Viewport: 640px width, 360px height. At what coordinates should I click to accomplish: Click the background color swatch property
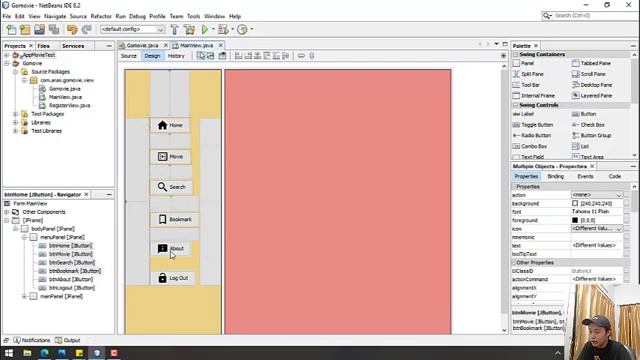coord(575,203)
